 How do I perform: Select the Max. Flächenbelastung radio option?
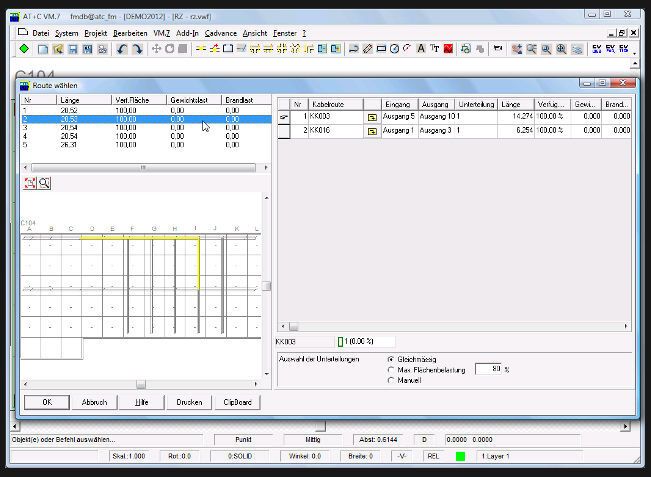point(390,369)
